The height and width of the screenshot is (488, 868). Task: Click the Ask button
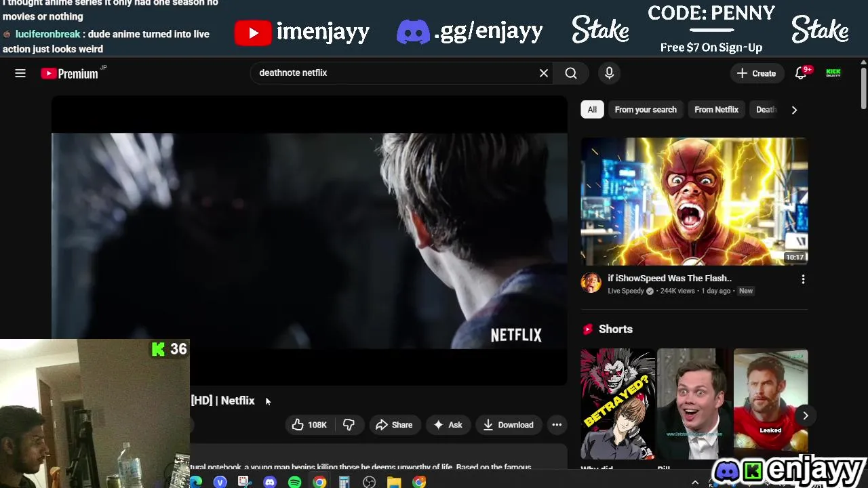click(448, 425)
